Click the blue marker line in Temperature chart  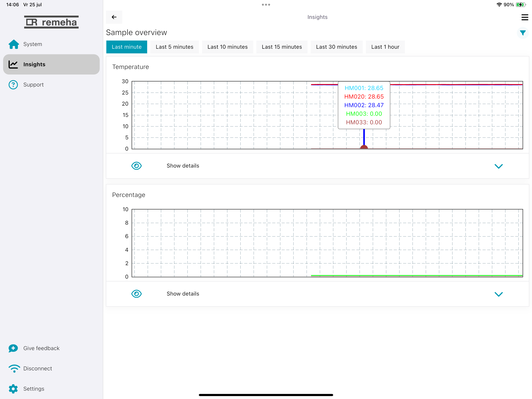[364, 137]
